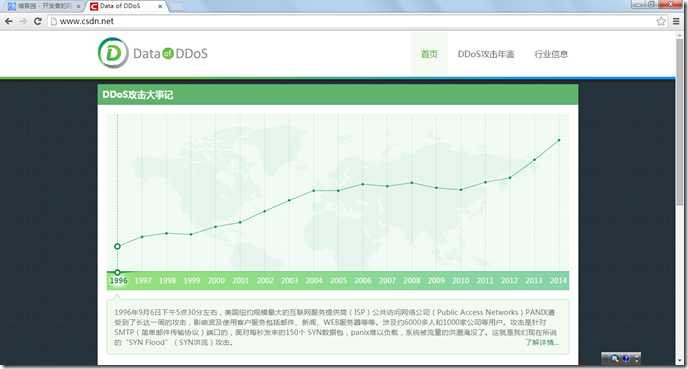
Task: Select year 2008 on the timeline
Action: tap(412, 281)
